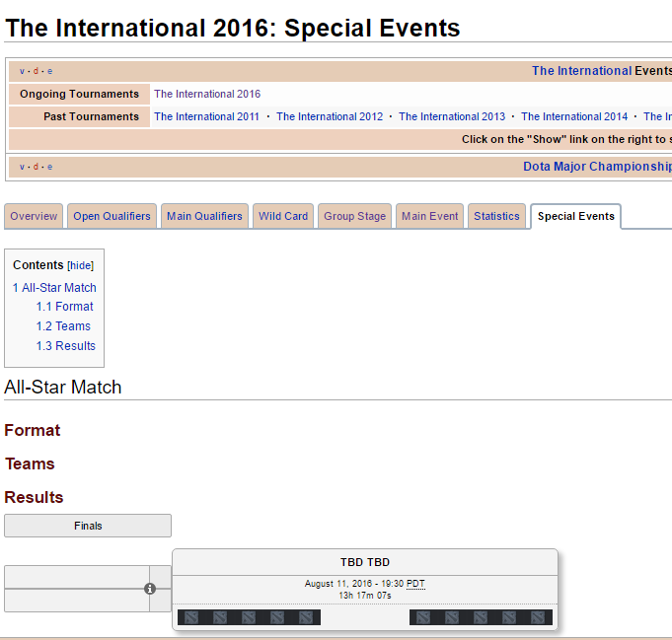Click the 'TBD TBD' match popup title

coord(365,562)
